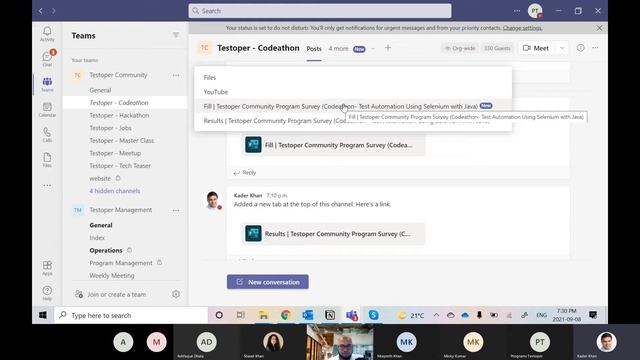Reply to the Fill survey post
The height and width of the screenshot is (360, 640).
(245, 173)
